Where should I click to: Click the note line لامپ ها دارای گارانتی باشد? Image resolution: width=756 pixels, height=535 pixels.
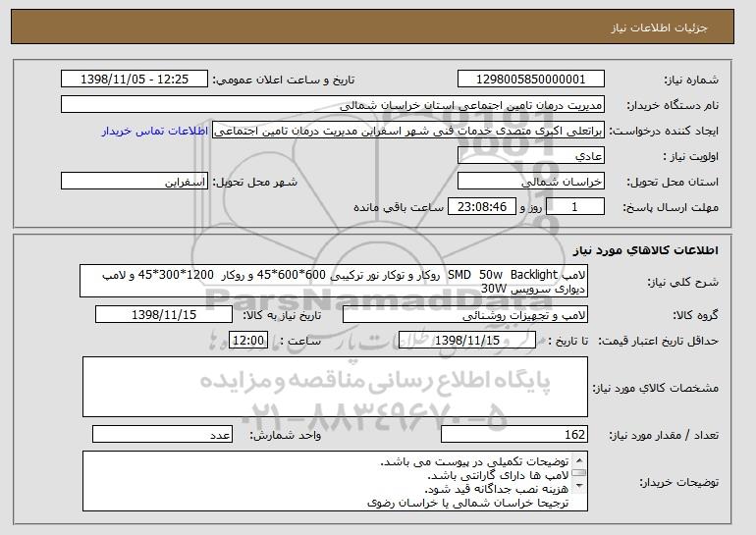[x=498, y=476]
